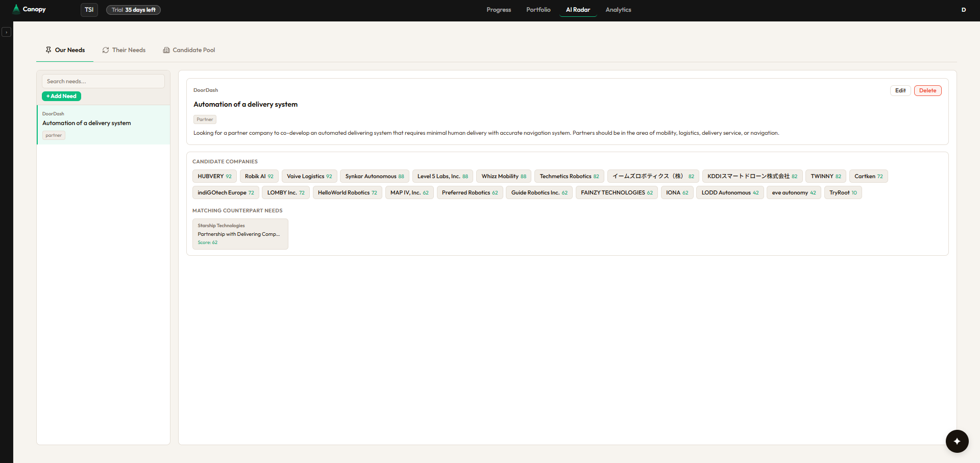Edit the DoorDash need
This screenshot has height=463, width=980.
pos(900,91)
